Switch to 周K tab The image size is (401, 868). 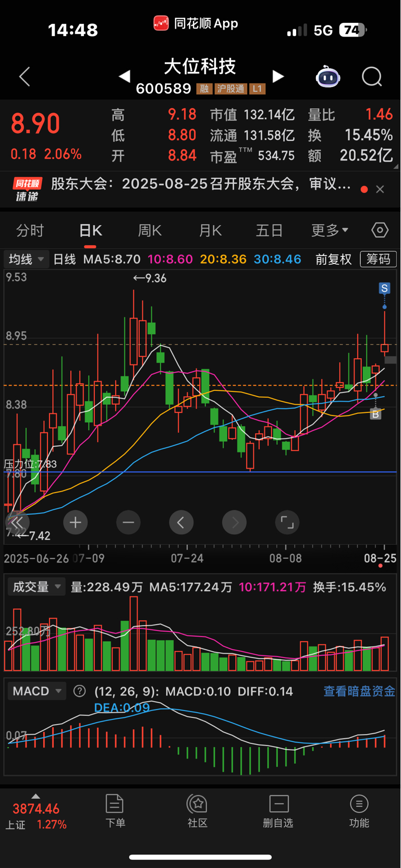click(150, 230)
